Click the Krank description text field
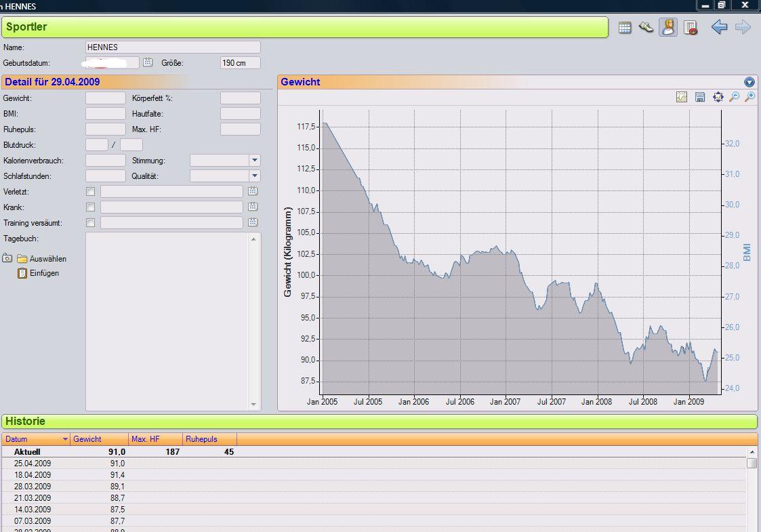761x532 pixels. click(x=171, y=207)
